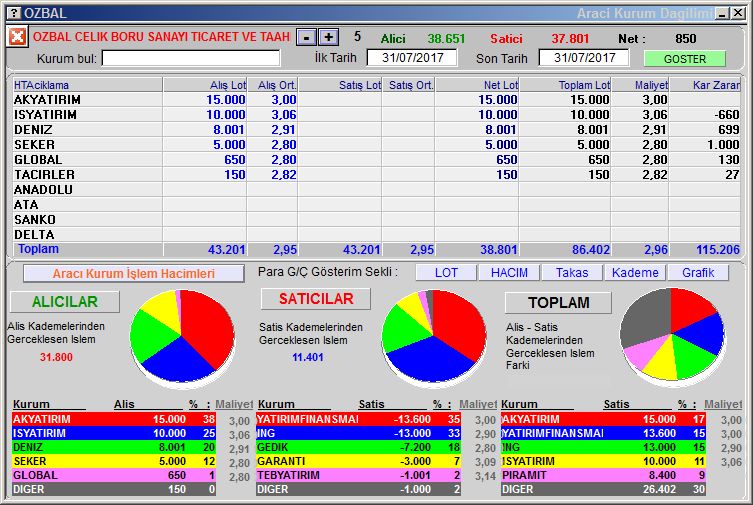Screen dimensions: 753x505
Task: Click the ALICILAR button
Action: pyautogui.click(x=65, y=301)
